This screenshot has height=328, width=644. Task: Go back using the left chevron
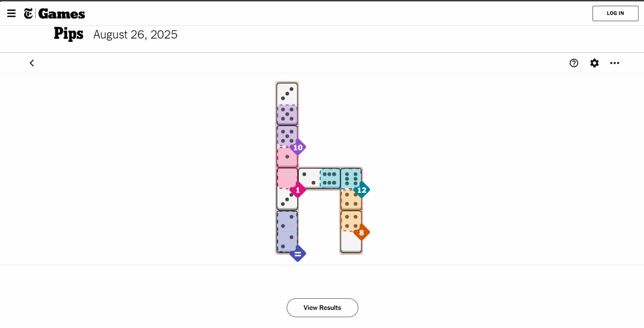tap(32, 63)
